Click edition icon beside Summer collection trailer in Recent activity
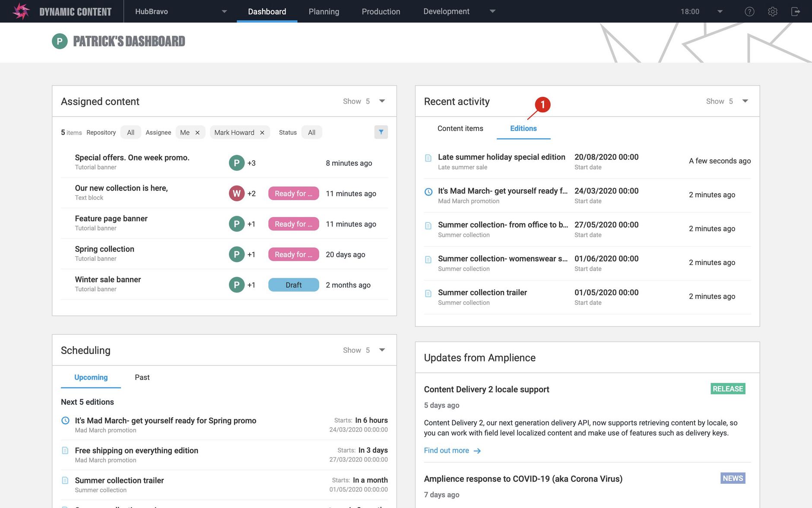 [x=428, y=293]
